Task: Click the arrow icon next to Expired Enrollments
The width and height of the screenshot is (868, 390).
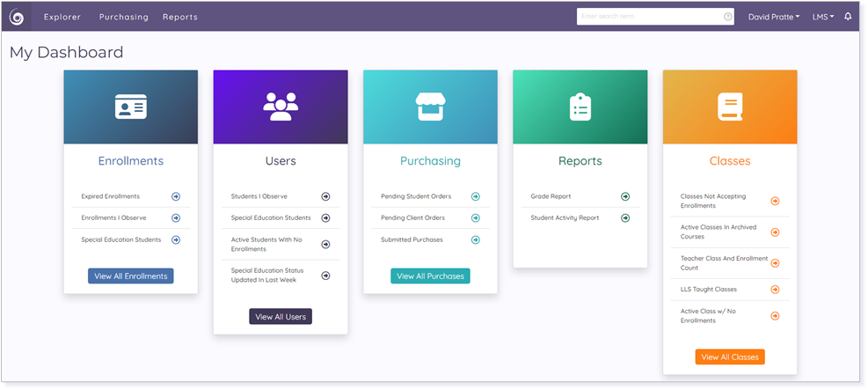Action: point(176,196)
